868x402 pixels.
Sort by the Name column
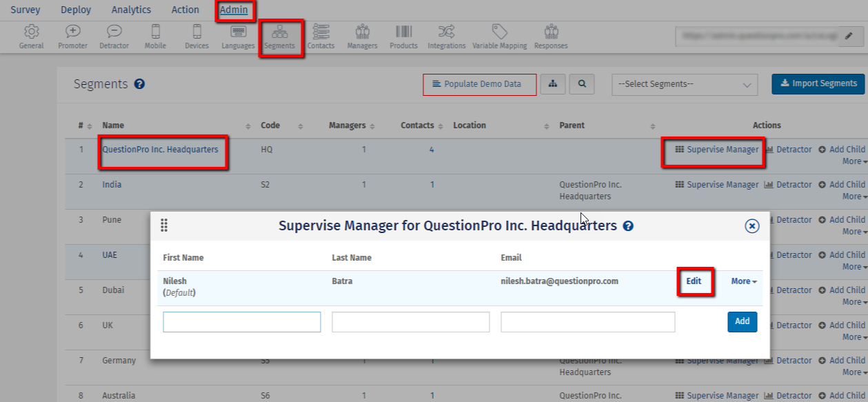click(248, 126)
